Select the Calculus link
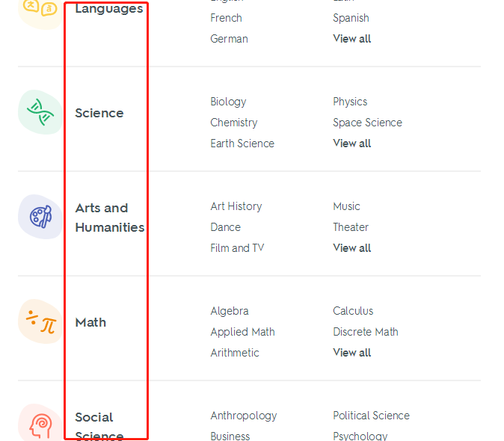 (x=353, y=311)
